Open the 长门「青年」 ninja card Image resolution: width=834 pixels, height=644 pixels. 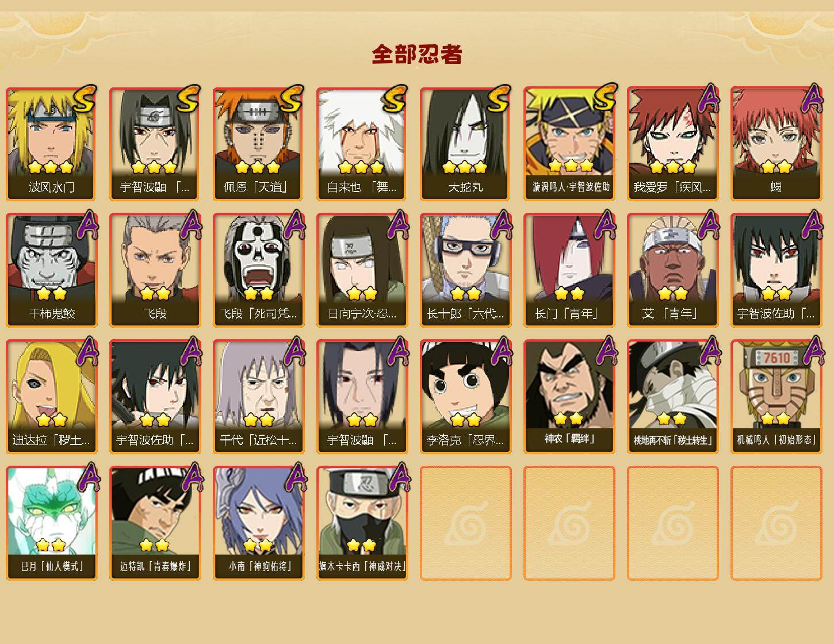coord(569,270)
